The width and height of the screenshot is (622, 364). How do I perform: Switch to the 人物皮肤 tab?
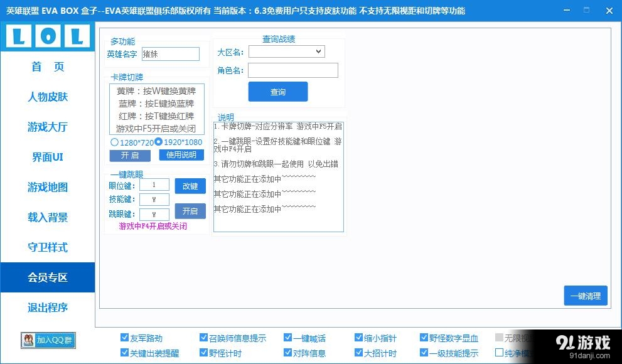coord(48,97)
